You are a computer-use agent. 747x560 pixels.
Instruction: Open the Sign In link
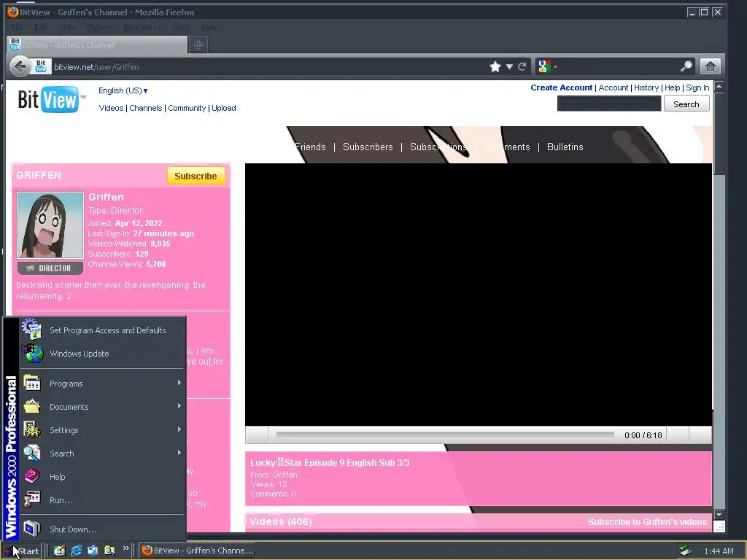697,87
